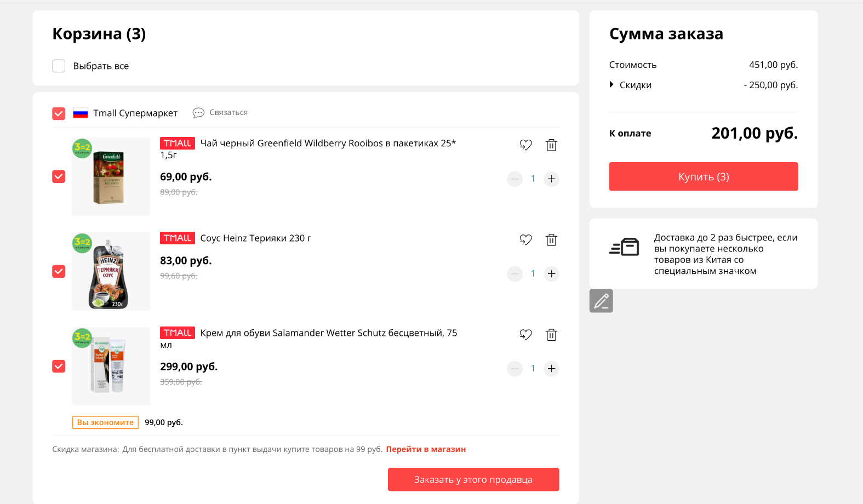This screenshot has width=863, height=504.
Task: Click the - 250,00 руб. discount value
Action: pos(770,85)
